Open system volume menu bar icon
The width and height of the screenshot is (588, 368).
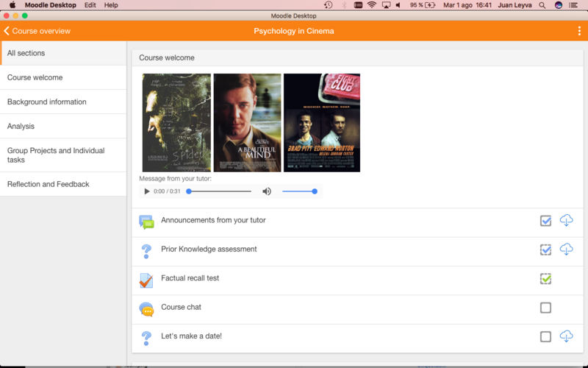point(398,5)
